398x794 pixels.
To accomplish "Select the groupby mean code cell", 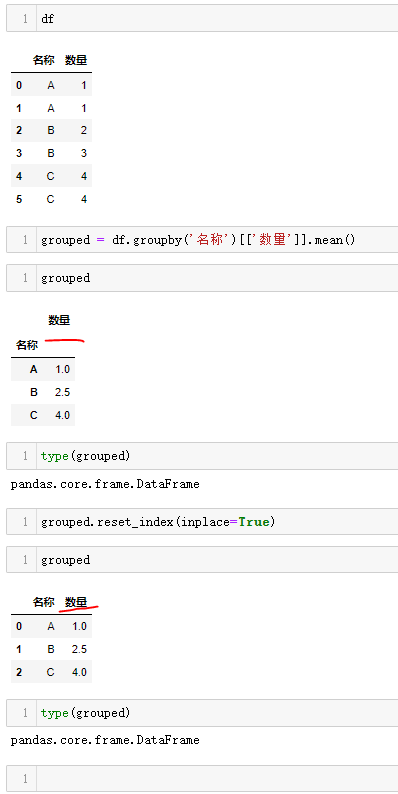I will 203,240.
